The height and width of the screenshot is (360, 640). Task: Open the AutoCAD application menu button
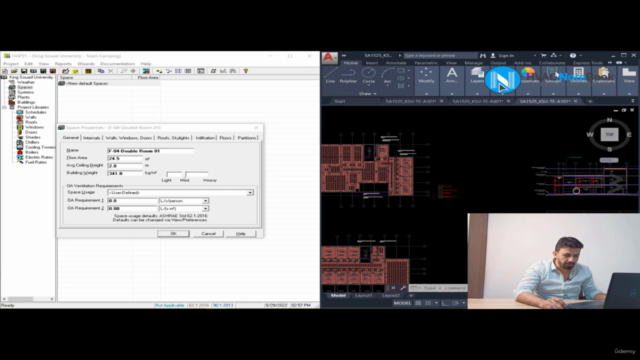coord(329,58)
